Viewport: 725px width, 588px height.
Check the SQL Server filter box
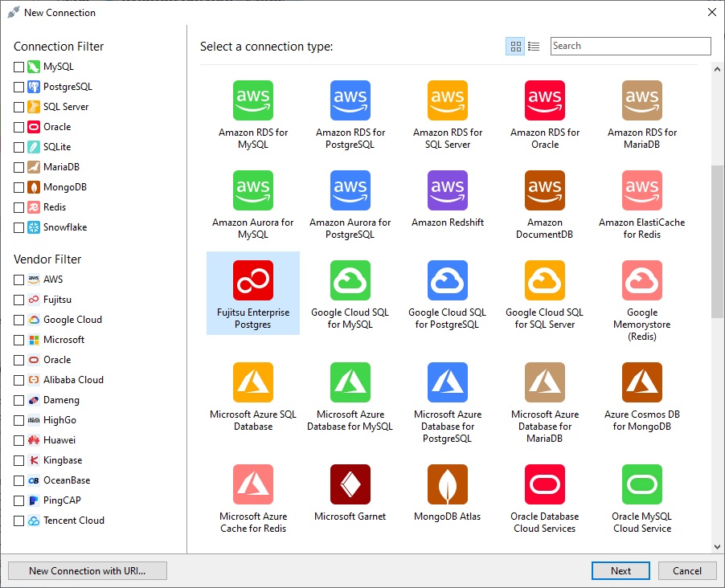click(19, 108)
